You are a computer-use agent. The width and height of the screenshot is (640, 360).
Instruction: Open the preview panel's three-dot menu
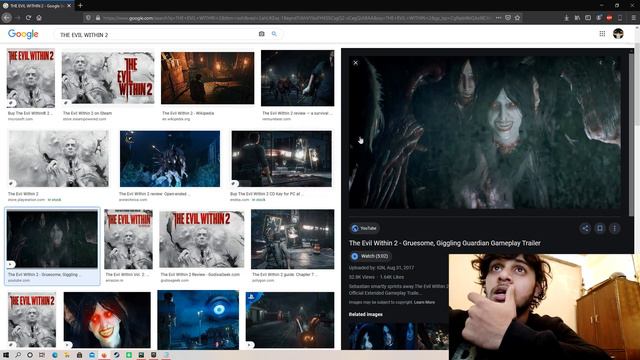coord(614,228)
